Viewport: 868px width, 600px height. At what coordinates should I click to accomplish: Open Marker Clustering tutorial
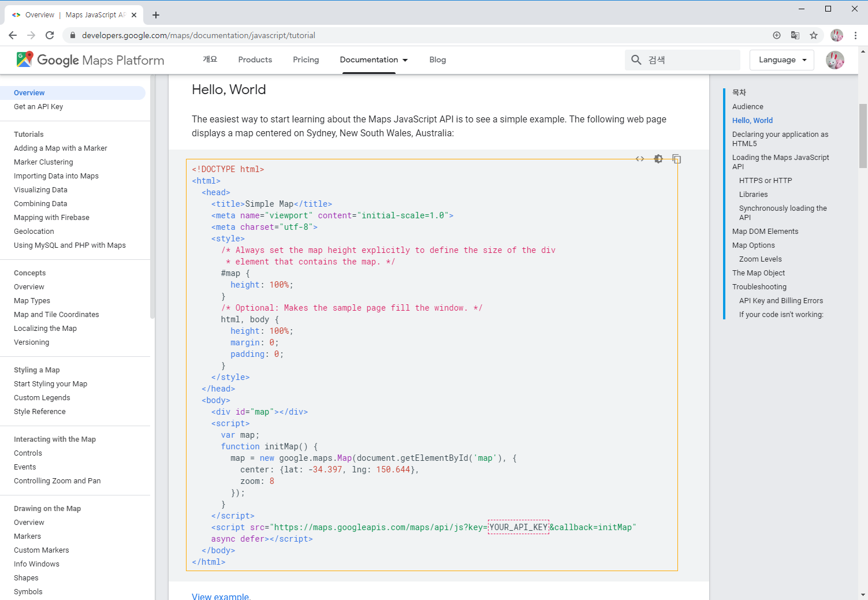coord(43,162)
